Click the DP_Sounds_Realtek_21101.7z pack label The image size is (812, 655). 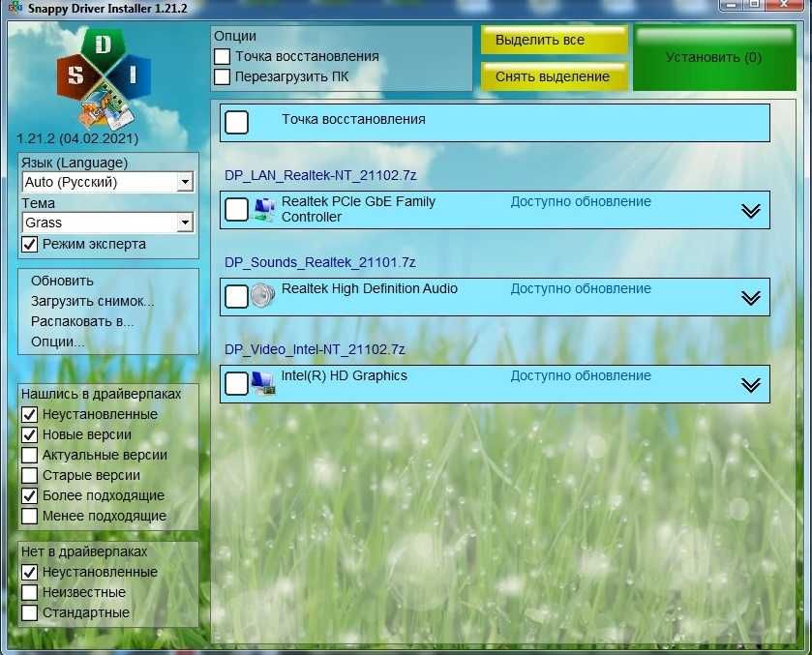tap(320, 262)
